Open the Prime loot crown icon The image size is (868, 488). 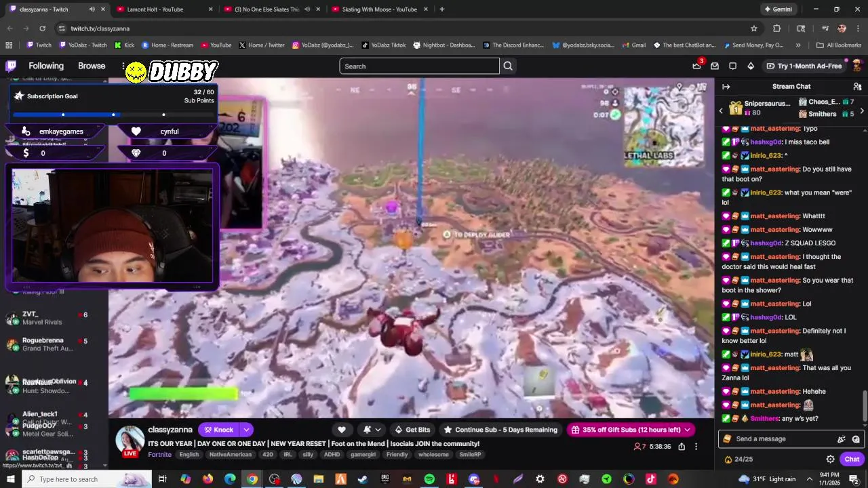point(696,66)
